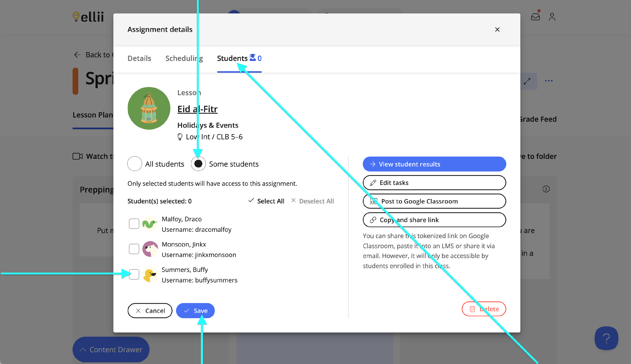Click the Back to arrow icon

pos(77,55)
